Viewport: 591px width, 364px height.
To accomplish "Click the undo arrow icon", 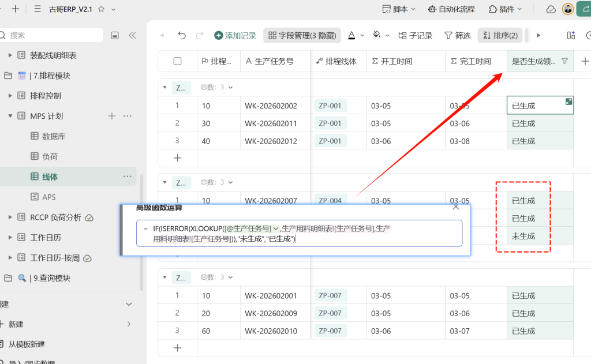I will point(182,35).
